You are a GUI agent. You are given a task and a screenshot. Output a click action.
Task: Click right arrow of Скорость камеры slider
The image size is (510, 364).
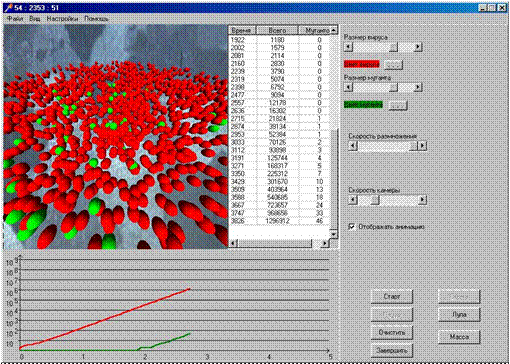[x=423, y=200]
